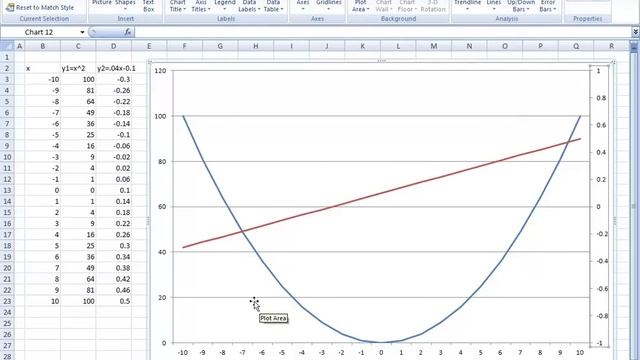The image size is (640, 360).
Task: Select cell D20 containing 0.38
Action: tap(113, 268)
